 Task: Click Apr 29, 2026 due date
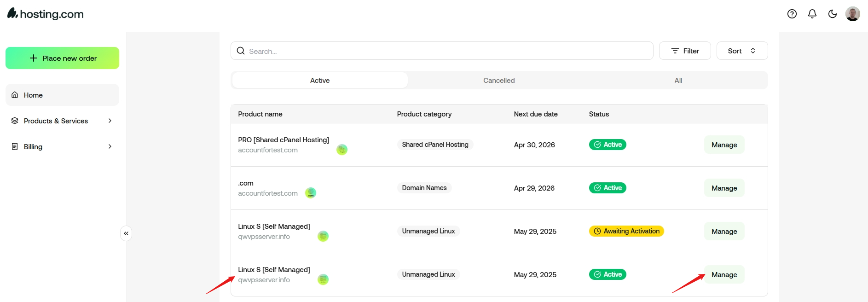[x=534, y=188]
